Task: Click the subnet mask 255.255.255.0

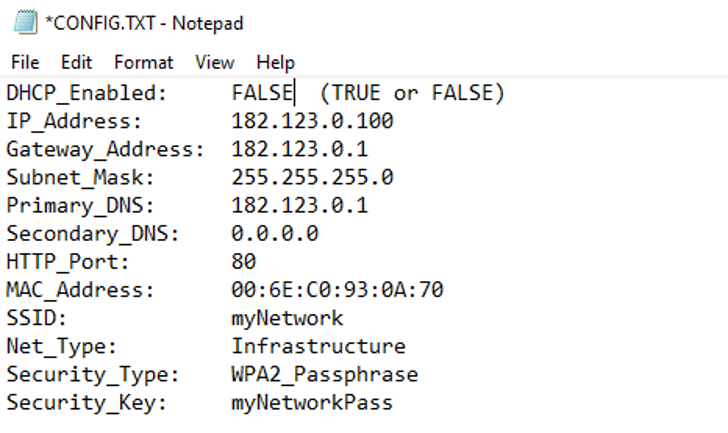Action: [312, 177]
